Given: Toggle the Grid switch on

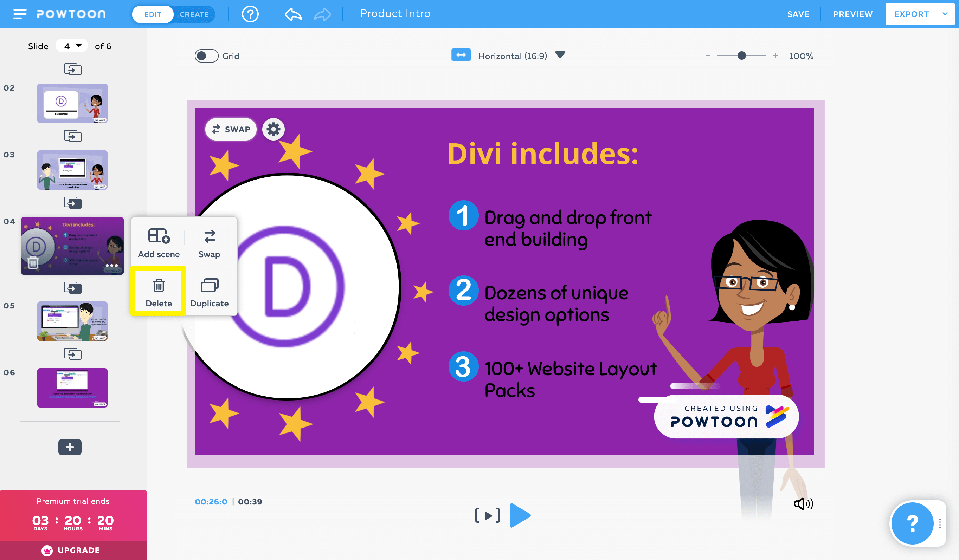Looking at the screenshot, I should point(205,56).
